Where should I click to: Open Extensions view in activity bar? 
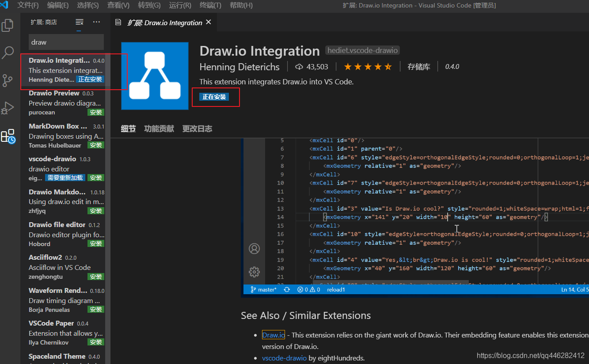click(8, 136)
